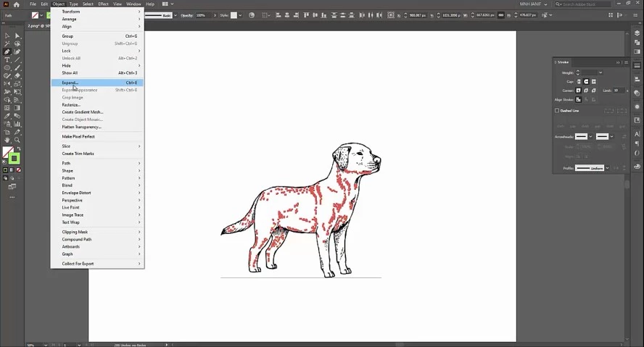The height and width of the screenshot is (347, 644).
Task: Open the stroke Weight dropdown
Action: pyautogui.click(x=600, y=72)
